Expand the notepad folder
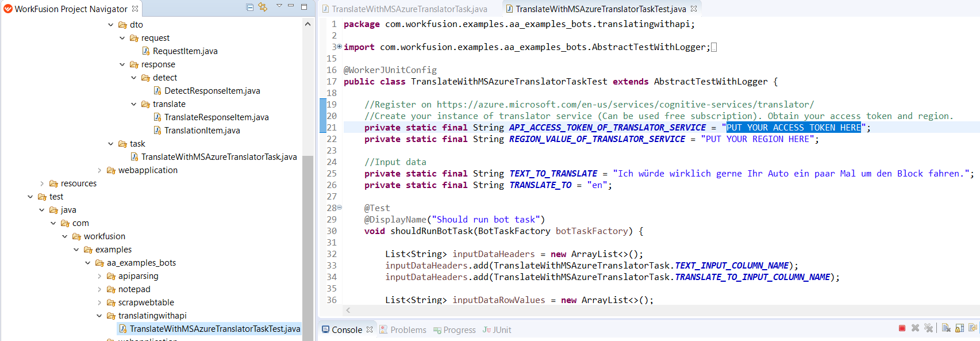Image resolution: width=980 pixels, height=341 pixels. tap(99, 289)
